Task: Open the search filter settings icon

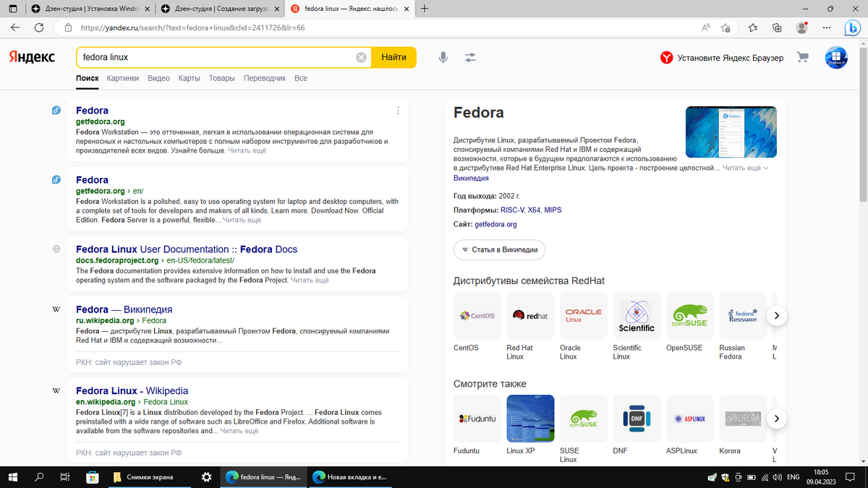Action: click(470, 57)
